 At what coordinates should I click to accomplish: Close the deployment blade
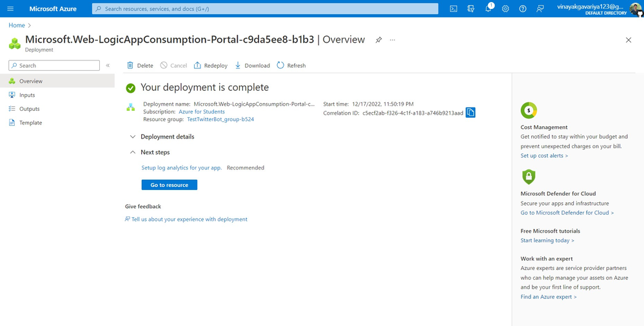(x=628, y=40)
